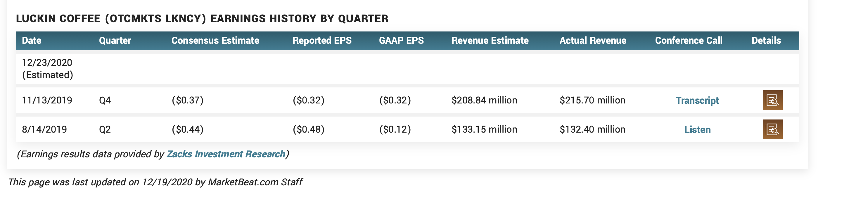The image size is (868, 197).
Task: Click the Conference Call column header
Action: click(x=688, y=41)
